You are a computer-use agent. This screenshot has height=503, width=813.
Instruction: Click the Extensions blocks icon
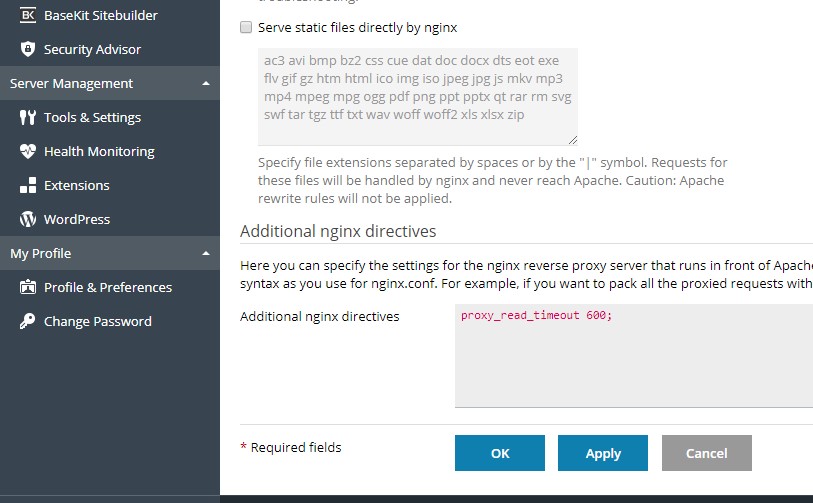tap(27, 185)
